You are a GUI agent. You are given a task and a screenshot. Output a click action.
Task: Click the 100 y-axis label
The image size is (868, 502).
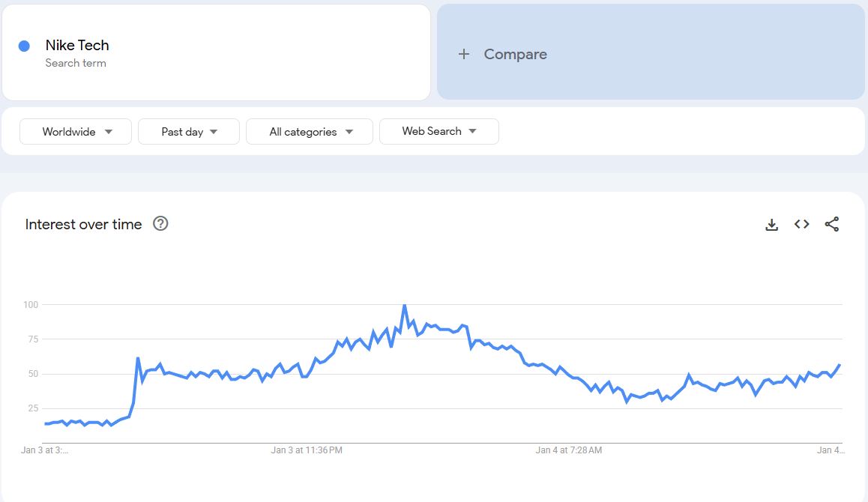pyautogui.click(x=30, y=305)
